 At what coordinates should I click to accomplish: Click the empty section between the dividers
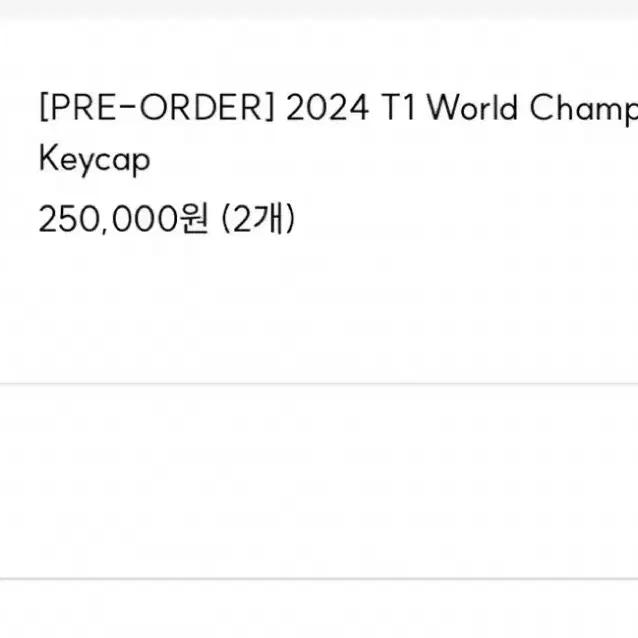pos(319,481)
